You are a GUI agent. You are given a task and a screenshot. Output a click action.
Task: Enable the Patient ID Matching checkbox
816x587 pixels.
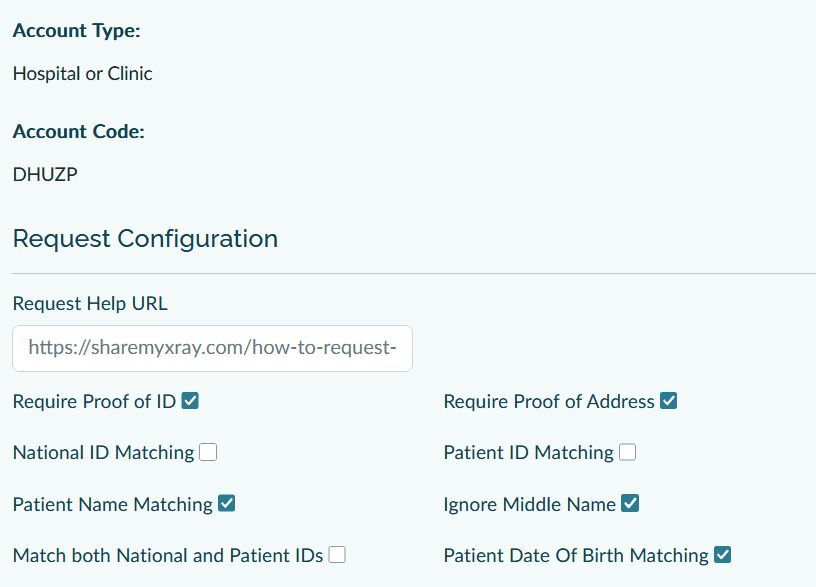click(x=627, y=452)
